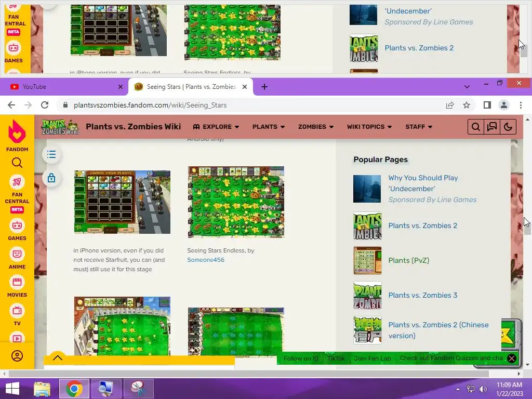Close the YouTube tab

coord(121,87)
